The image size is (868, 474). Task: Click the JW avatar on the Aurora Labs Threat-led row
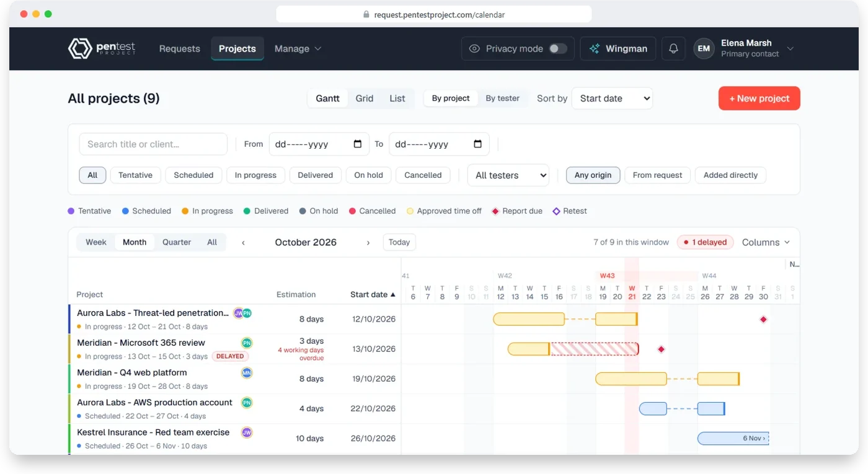(238, 313)
